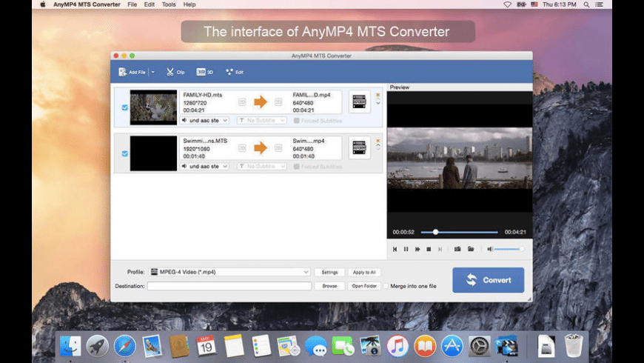Remove FAMILY-HD.mts with its orange X

378,95
